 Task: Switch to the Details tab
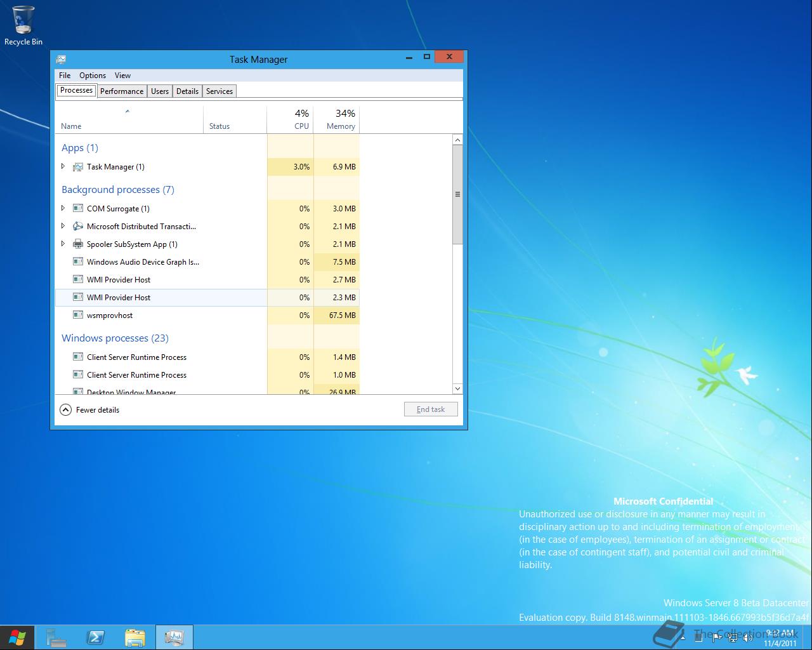point(187,91)
